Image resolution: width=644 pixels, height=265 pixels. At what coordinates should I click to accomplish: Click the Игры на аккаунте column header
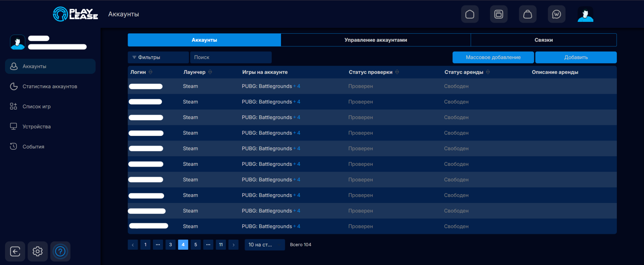pyautogui.click(x=265, y=72)
